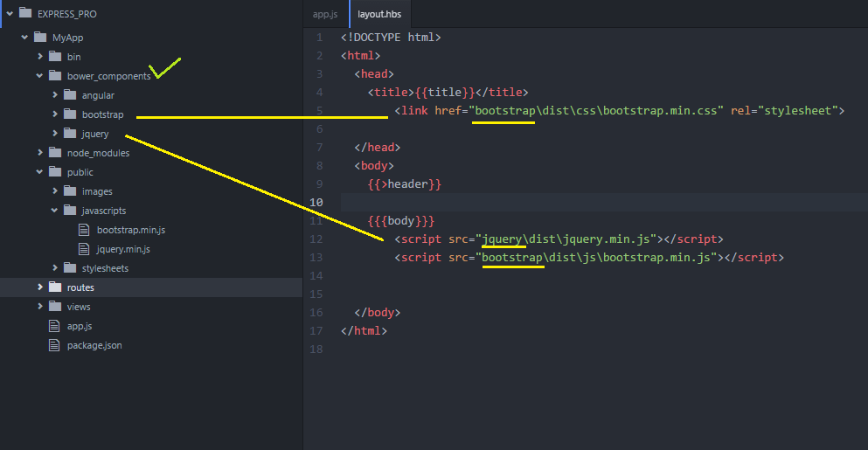Image resolution: width=868 pixels, height=450 pixels.
Task: Click the public folder icon
Action: 55,171
